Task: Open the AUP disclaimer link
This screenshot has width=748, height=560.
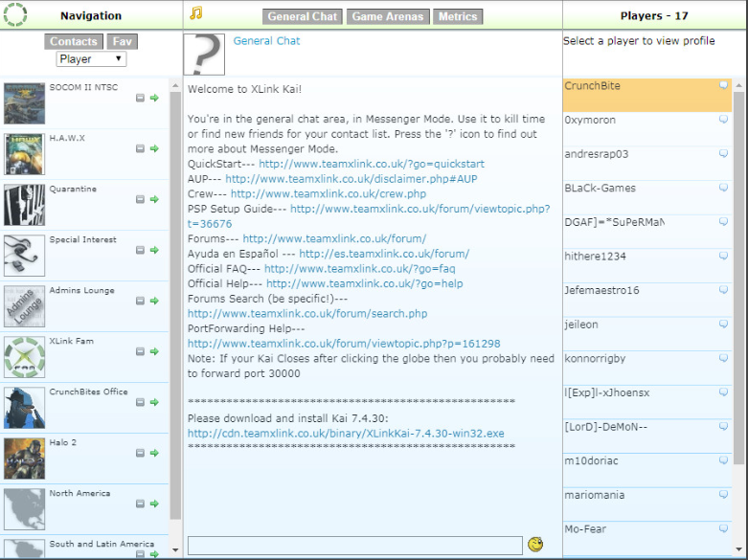Action: [351, 179]
